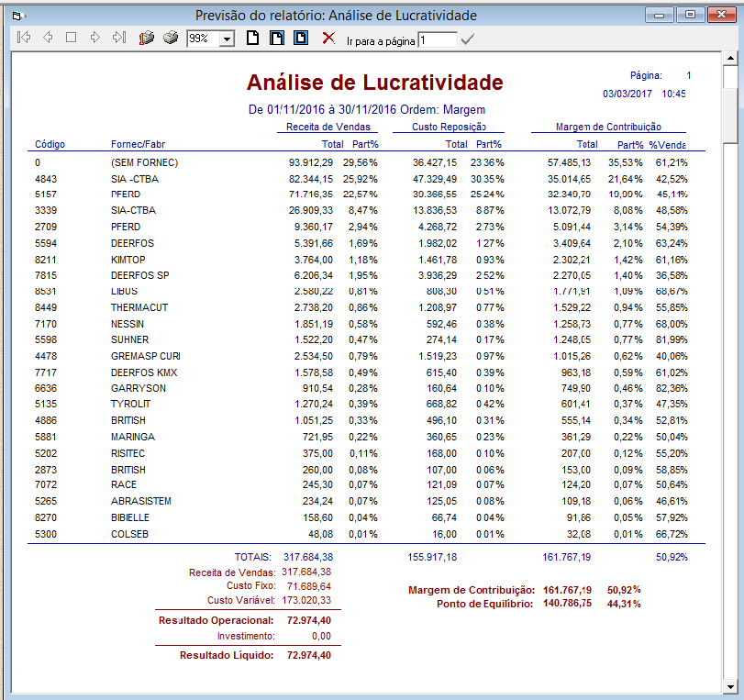Click the vertical scrollbar down arrow
This screenshot has height=700, width=744.
[x=730, y=686]
